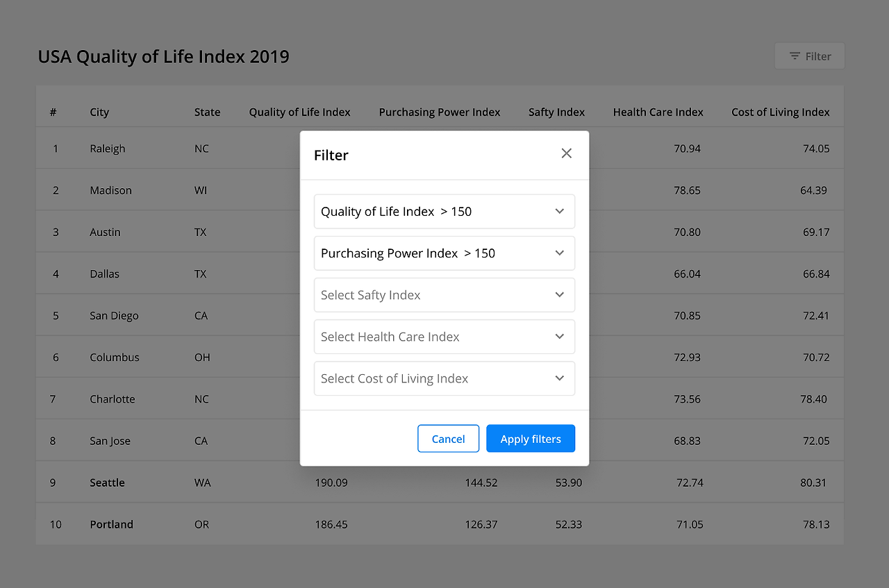Click the Filter dialog title text
This screenshot has height=588, width=889.
pos(331,155)
